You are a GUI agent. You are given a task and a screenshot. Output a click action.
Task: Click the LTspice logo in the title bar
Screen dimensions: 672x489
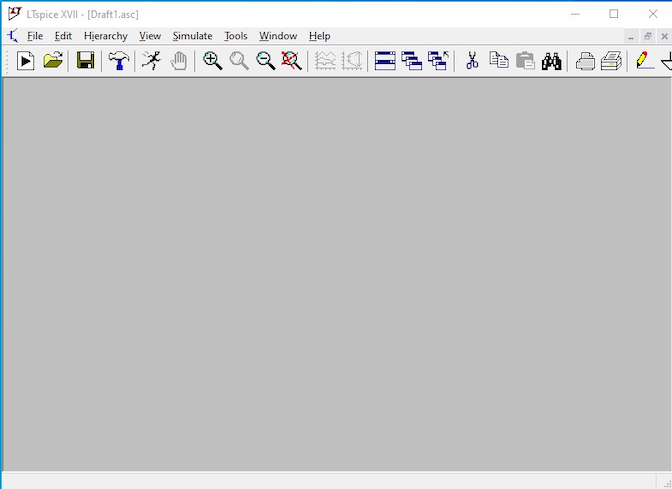(15, 14)
